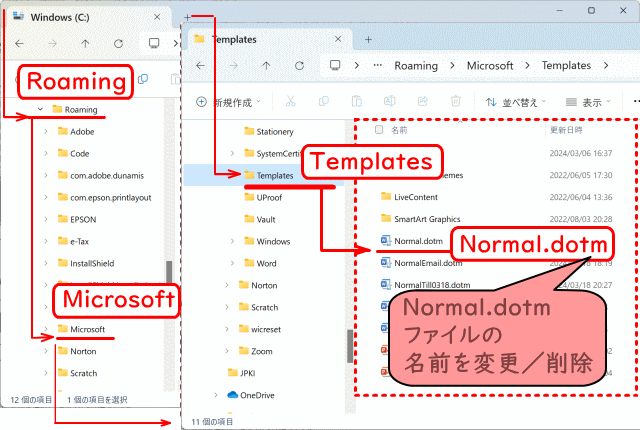Go up one level in Templates window
The image size is (640, 430).
(266, 66)
